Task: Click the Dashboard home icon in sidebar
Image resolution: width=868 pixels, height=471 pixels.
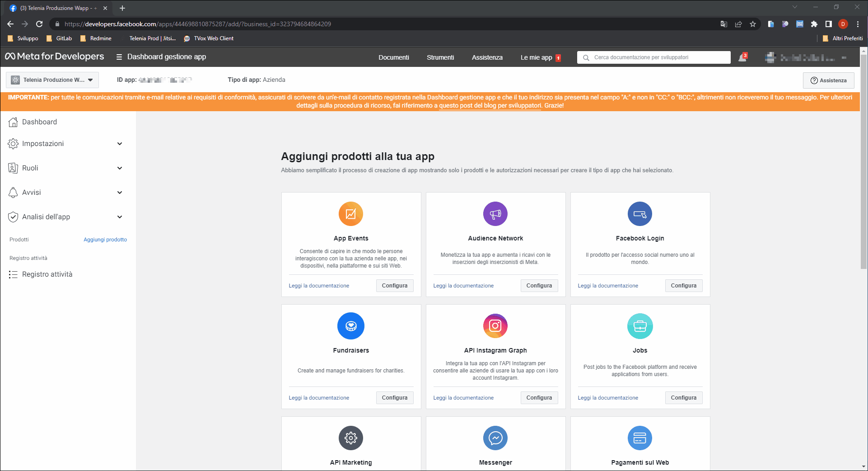Action: click(13, 122)
